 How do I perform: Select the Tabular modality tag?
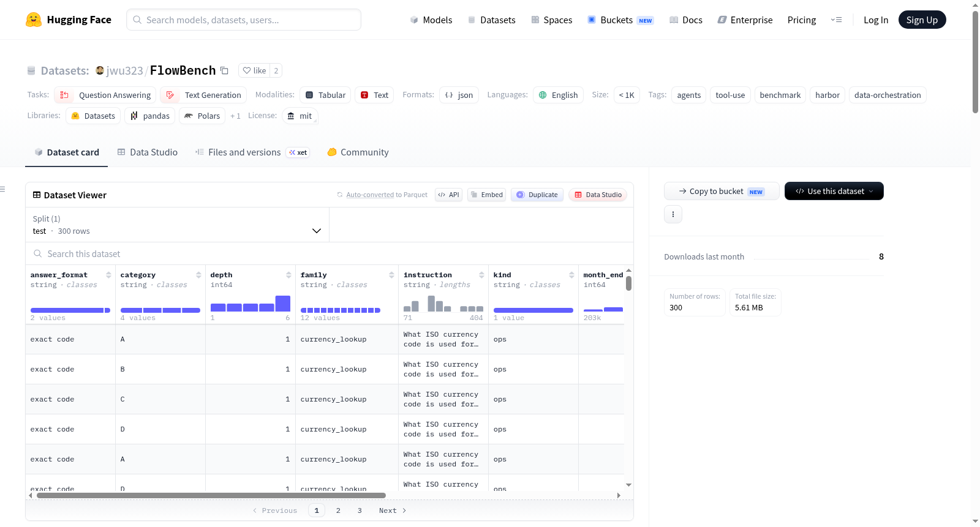pos(325,95)
